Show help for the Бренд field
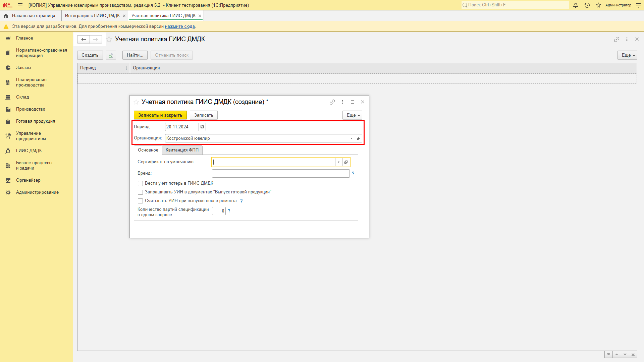644x362 pixels. point(353,173)
